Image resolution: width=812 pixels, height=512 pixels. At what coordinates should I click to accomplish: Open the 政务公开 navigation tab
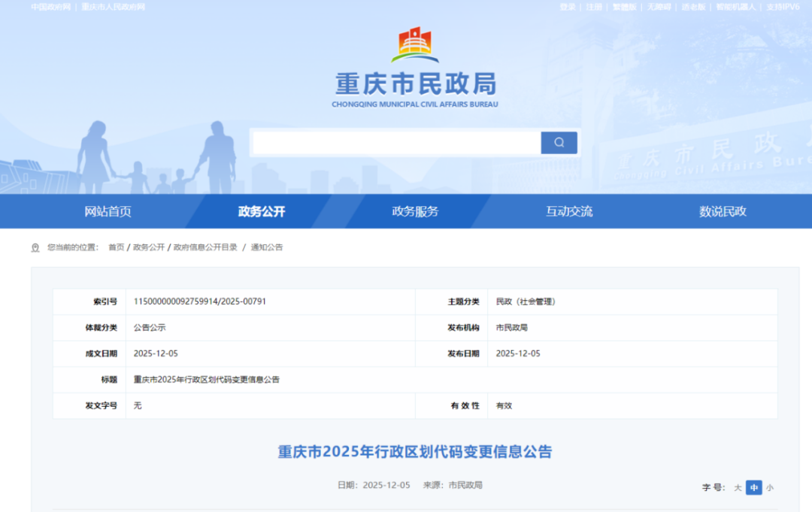(x=262, y=211)
